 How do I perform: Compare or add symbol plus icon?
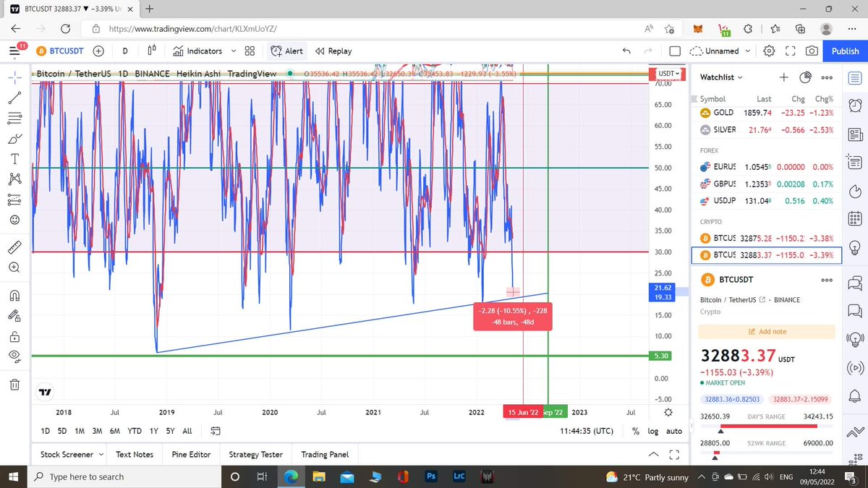[98, 51]
